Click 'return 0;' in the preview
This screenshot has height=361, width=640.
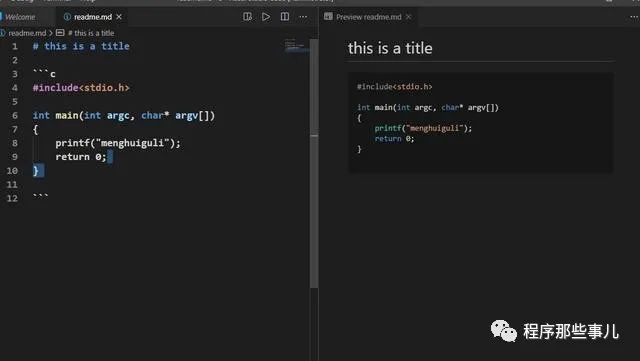pyautogui.click(x=394, y=139)
